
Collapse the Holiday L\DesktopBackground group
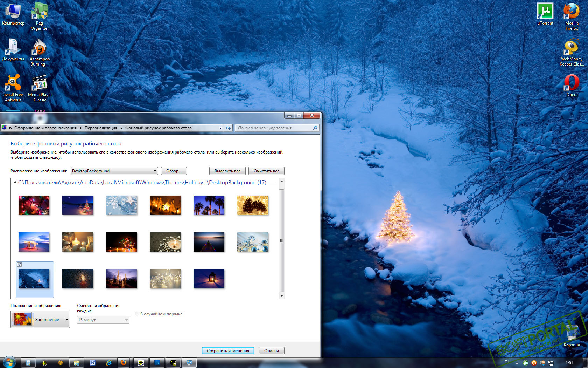click(15, 183)
